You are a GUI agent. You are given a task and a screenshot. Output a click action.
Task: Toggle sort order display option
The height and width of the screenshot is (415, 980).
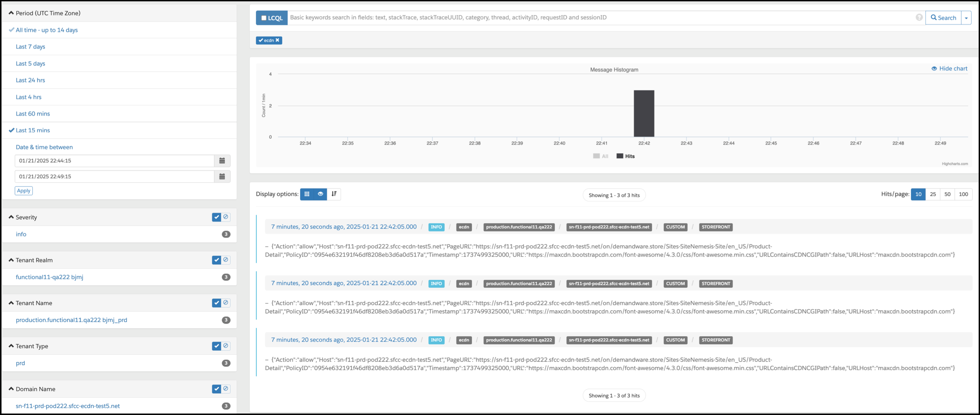(x=334, y=194)
